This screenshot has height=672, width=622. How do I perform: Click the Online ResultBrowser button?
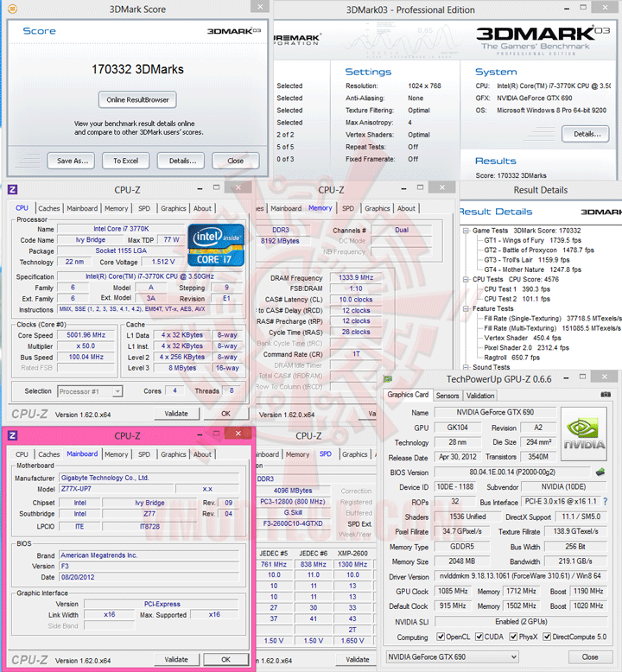tap(137, 100)
